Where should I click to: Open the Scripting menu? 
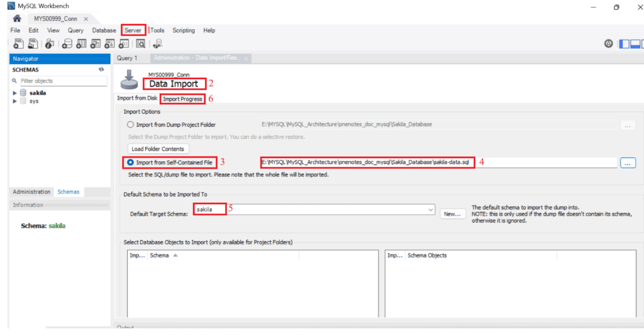pyautogui.click(x=184, y=30)
